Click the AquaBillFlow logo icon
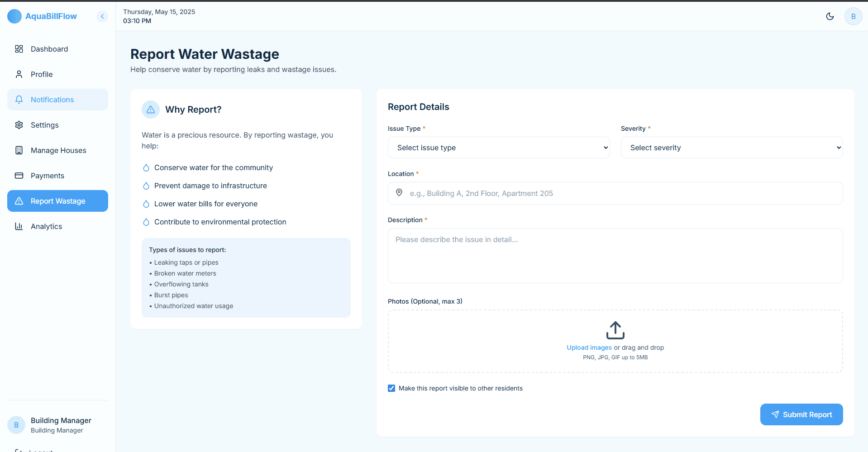Image resolution: width=868 pixels, height=452 pixels. (x=14, y=16)
